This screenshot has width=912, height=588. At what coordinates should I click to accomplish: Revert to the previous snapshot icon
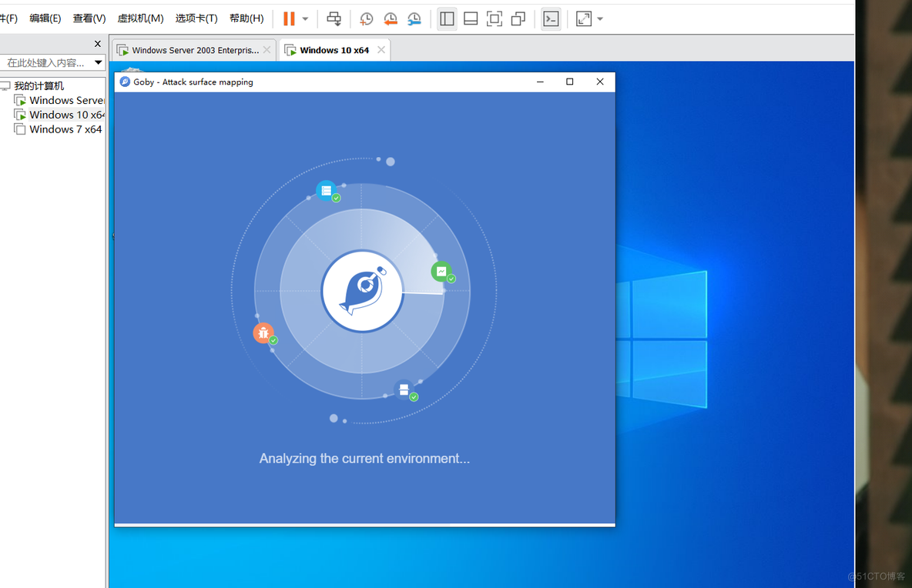(391, 18)
